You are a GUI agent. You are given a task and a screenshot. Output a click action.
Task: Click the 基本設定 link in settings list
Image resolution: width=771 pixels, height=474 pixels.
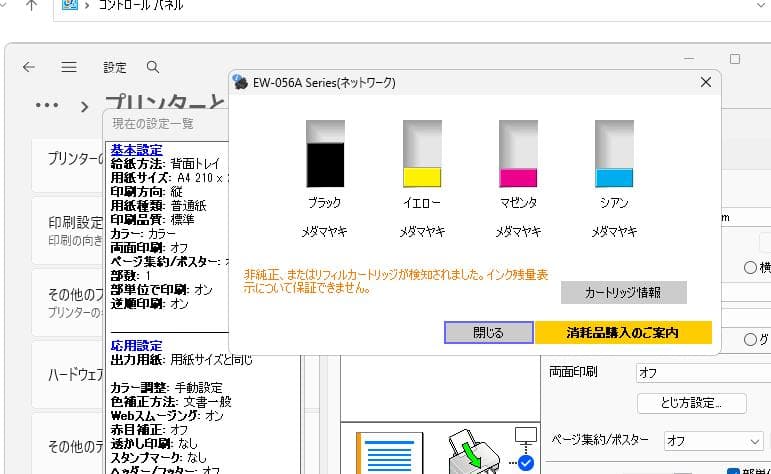(x=136, y=149)
